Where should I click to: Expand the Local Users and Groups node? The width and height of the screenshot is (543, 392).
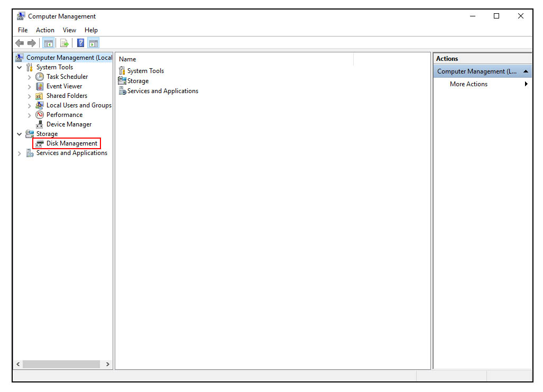[x=30, y=106]
